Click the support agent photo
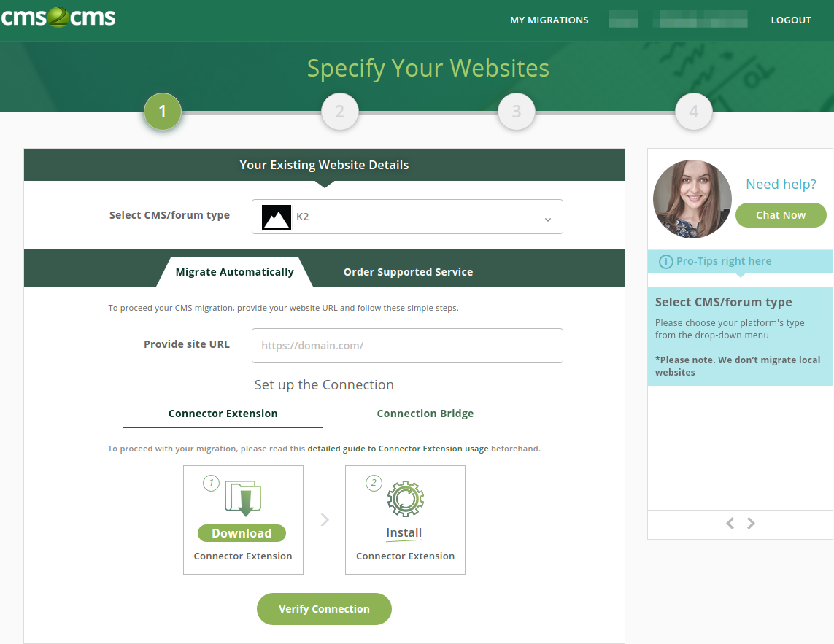The width and height of the screenshot is (834, 644). coord(692,199)
